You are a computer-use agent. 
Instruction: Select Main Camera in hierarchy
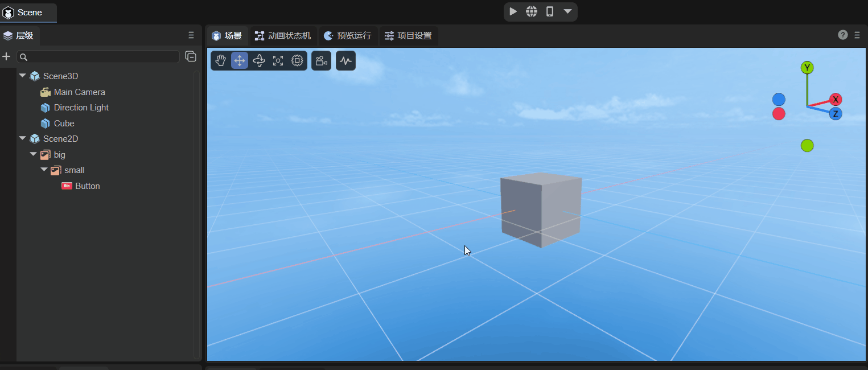79,92
